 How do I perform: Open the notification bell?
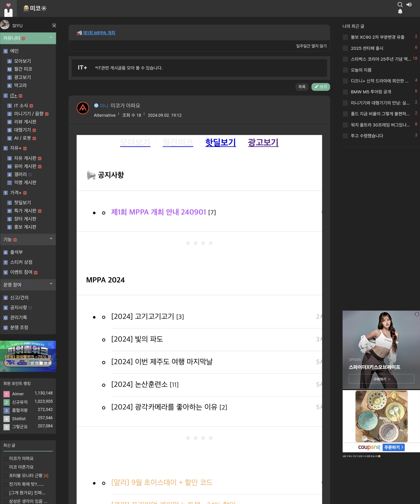[400, 11]
